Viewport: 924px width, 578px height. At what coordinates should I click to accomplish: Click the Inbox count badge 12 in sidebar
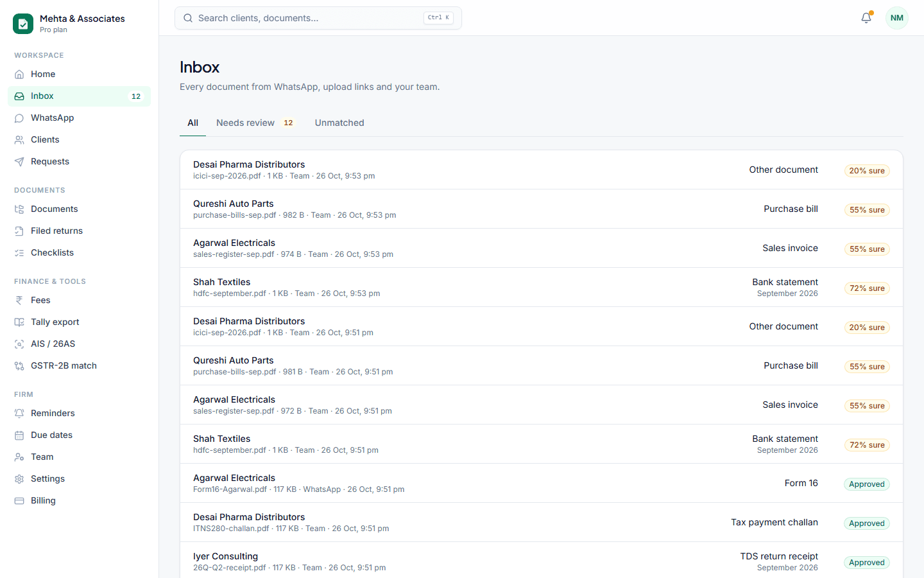pyautogui.click(x=136, y=96)
